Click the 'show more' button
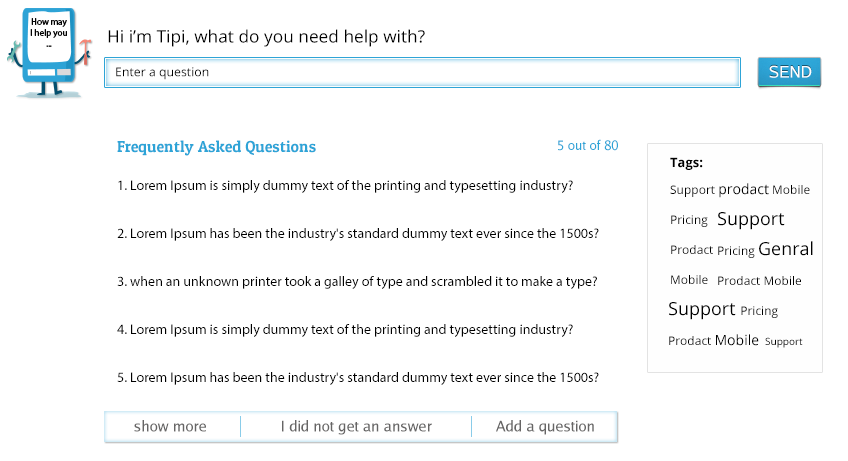This screenshot has width=848, height=461. tap(170, 426)
